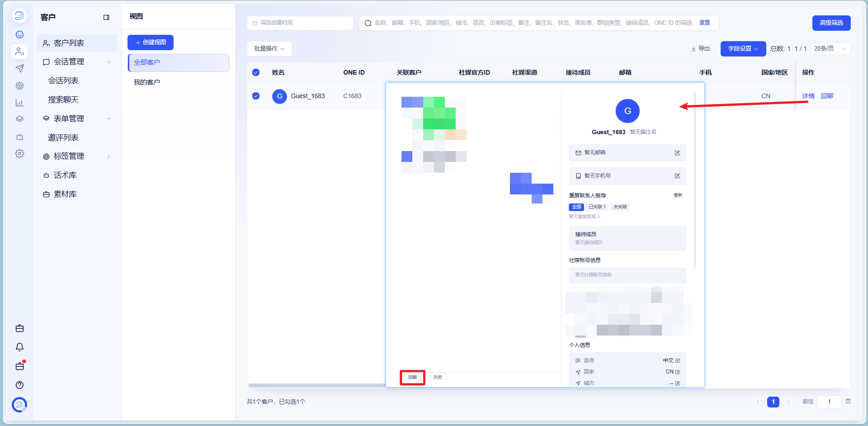Viewport: 868px width, 426px height.
Task: Edit the 暂无手机号 phone field icon
Action: point(677,176)
